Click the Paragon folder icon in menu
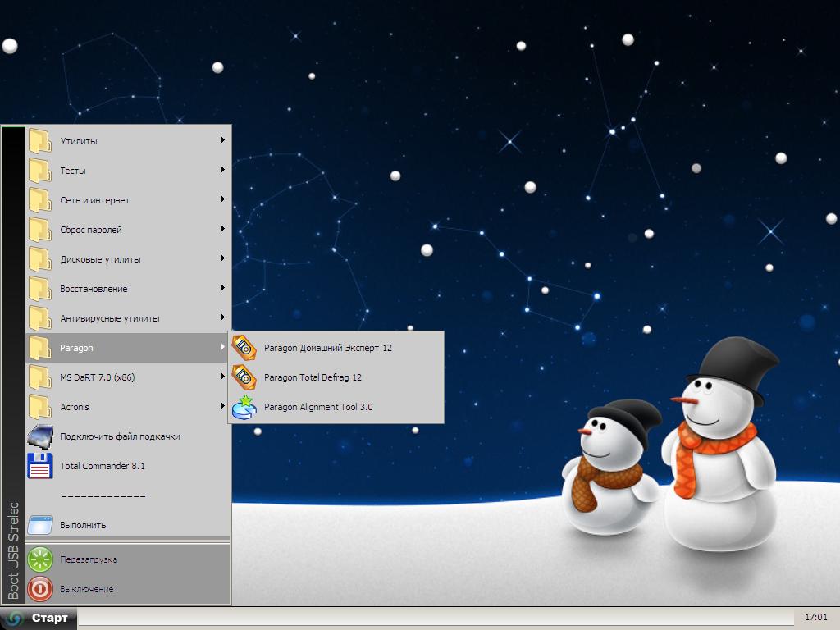The width and height of the screenshot is (840, 630). tap(40, 348)
